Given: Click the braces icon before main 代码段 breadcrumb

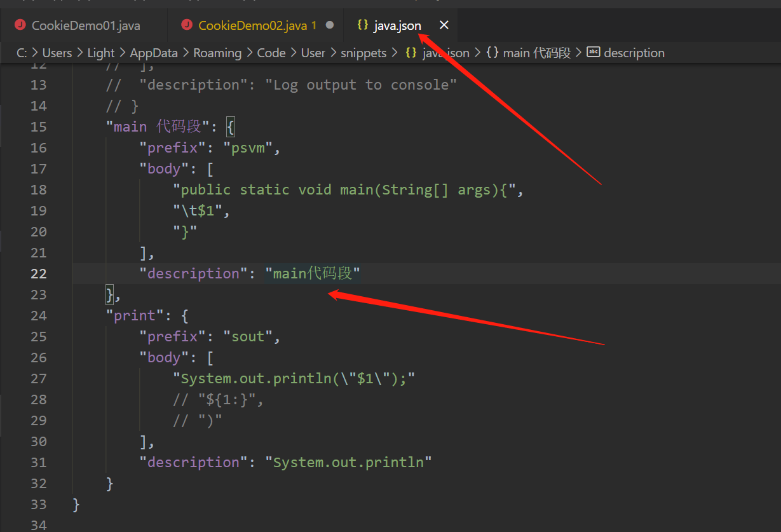Looking at the screenshot, I should (x=492, y=53).
